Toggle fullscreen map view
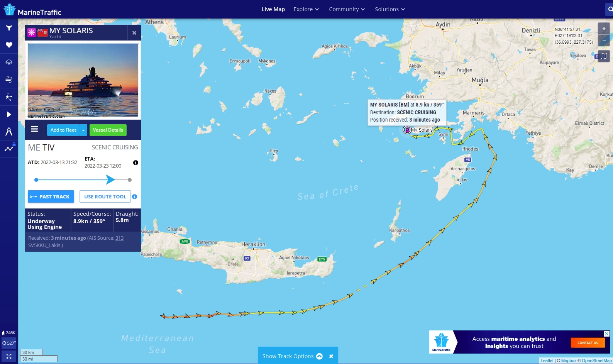 point(9,356)
